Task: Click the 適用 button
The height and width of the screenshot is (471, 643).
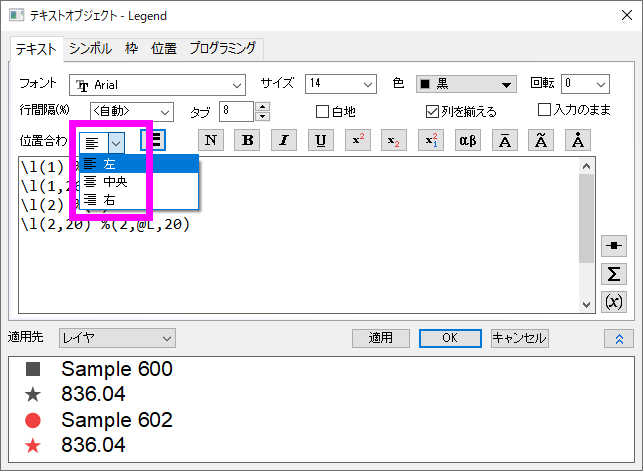Action: tap(381, 338)
